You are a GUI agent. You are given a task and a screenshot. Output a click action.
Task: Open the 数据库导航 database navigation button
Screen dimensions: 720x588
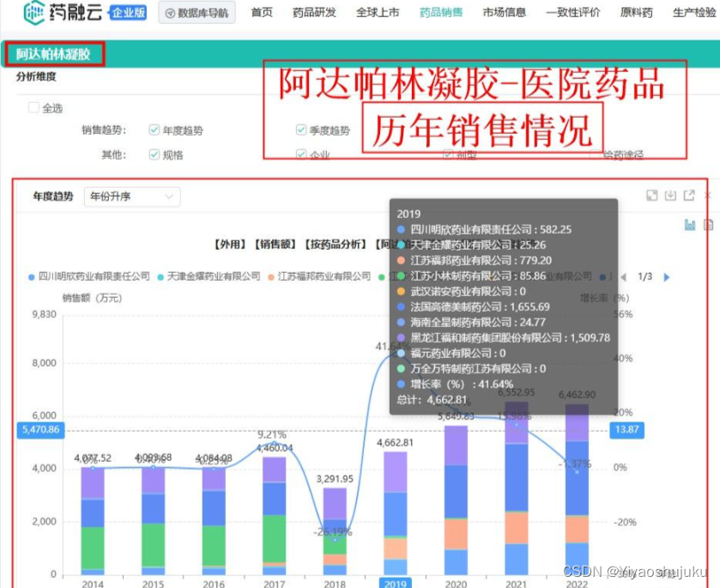[197, 13]
